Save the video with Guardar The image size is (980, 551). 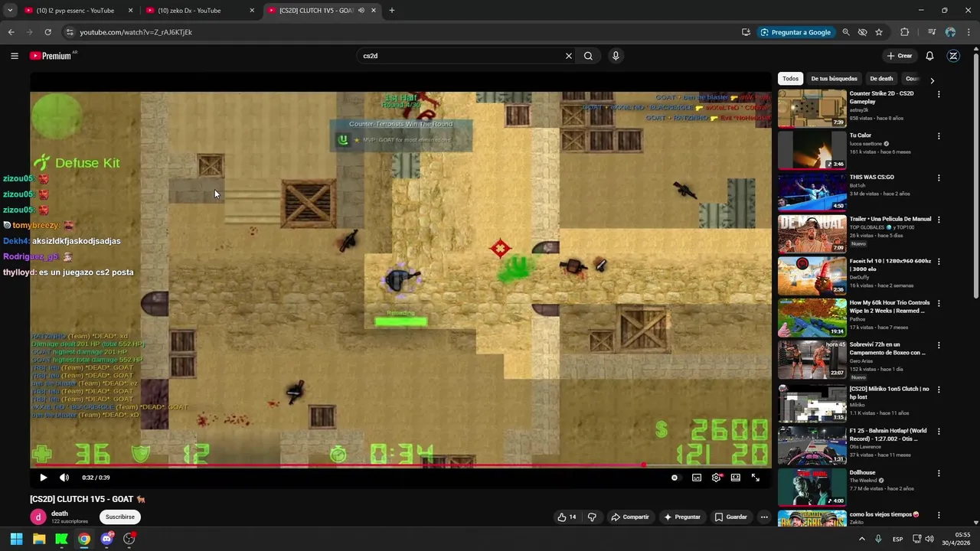coord(730,517)
